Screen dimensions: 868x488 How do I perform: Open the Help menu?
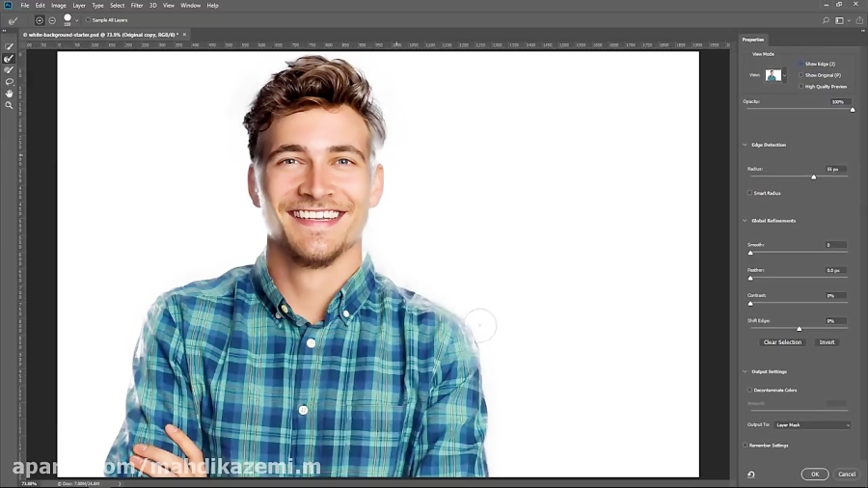tap(212, 6)
